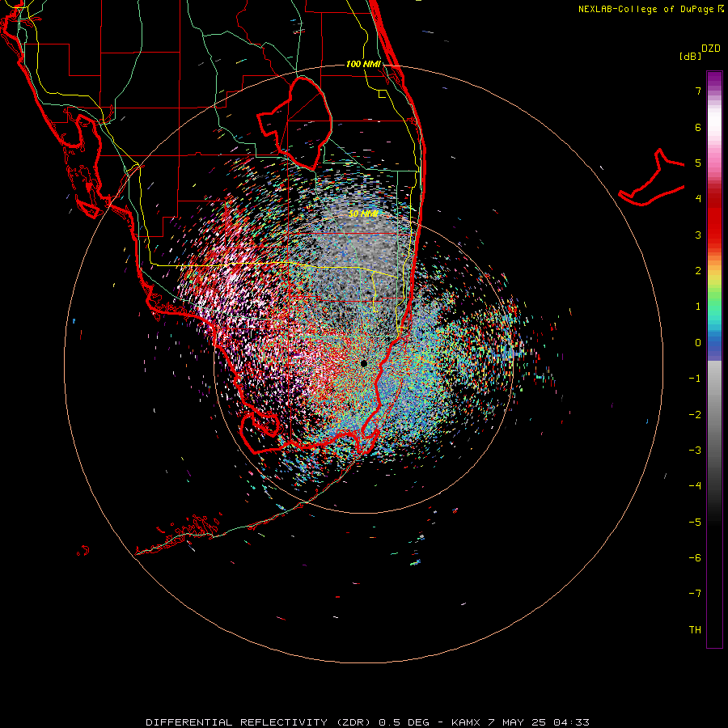Click the 100 NMI range ring label
Viewport: 728px width, 728px height.
pyautogui.click(x=363, y=64)
